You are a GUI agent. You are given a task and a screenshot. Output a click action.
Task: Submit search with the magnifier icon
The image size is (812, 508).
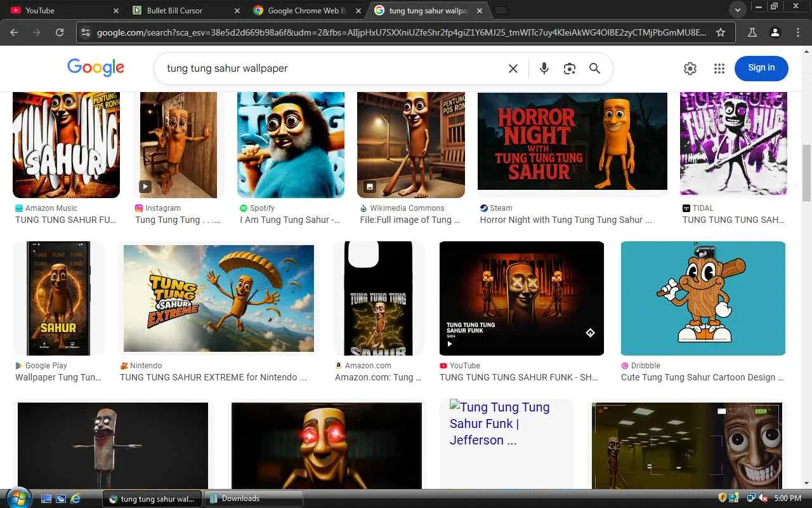594,69
